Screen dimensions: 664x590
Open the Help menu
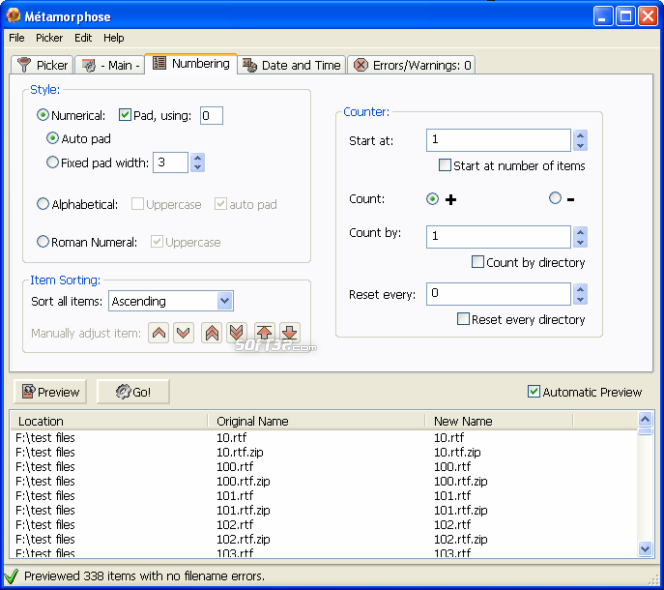point(113,38)
